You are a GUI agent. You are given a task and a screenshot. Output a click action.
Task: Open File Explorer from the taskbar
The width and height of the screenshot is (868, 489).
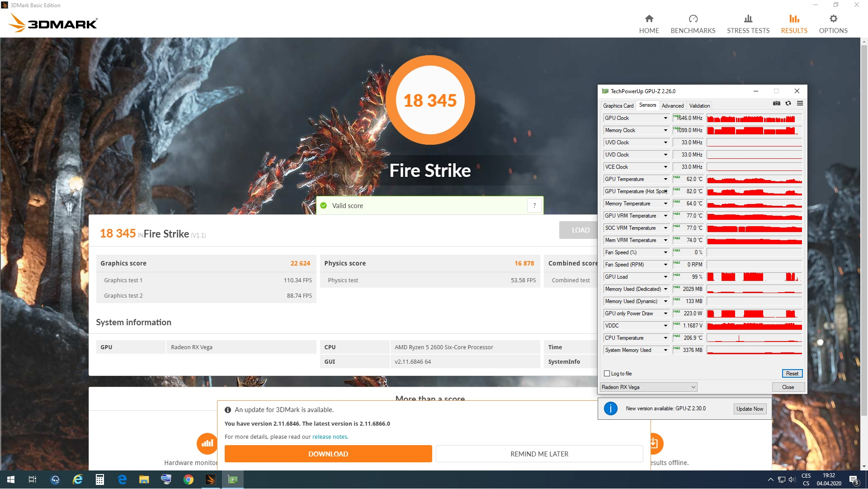click(x=144, y=480)
